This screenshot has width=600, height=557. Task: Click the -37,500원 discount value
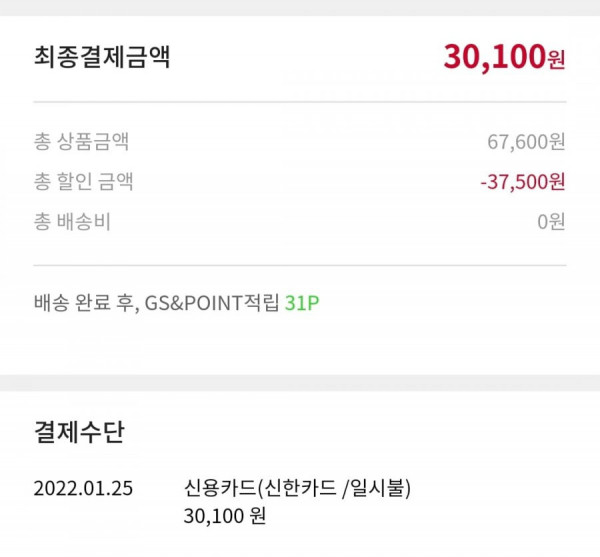[x=523, y=182]
